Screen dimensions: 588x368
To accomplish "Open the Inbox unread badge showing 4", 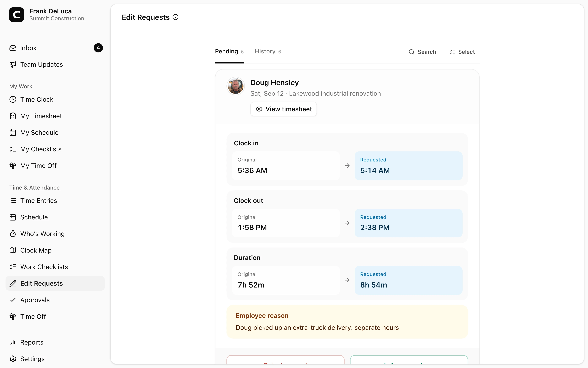I will [x=98, y=48].
